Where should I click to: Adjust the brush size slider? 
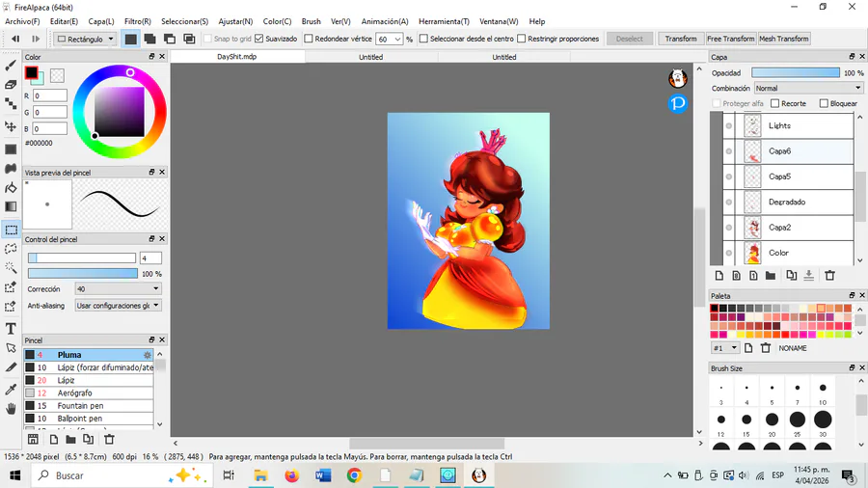coord(82,258)
